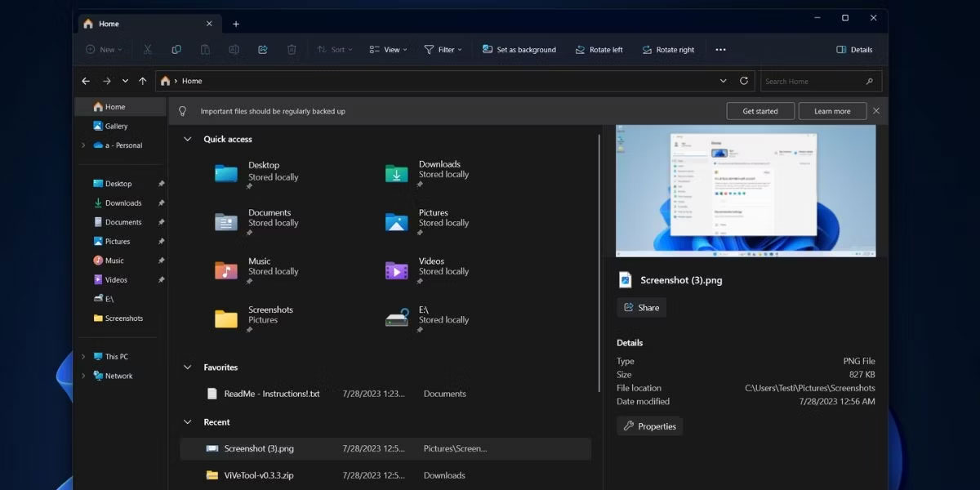The width and height of the screenshot is (980, 490).
Task: Open recent locations dropdown chevron
Action: 125,81
